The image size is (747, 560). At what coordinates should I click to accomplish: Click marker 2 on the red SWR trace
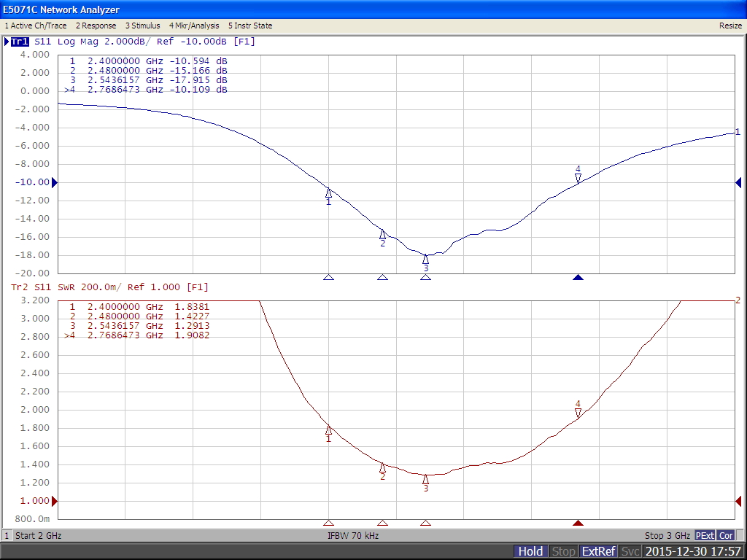pyautogui.click(x=382, y=468)
